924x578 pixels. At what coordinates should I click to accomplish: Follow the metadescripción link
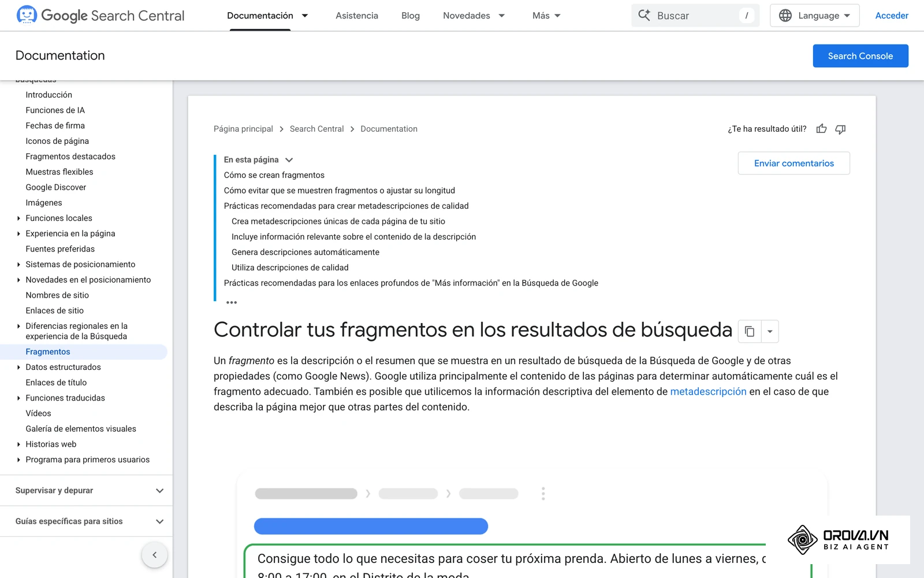[x=708, y=392]
